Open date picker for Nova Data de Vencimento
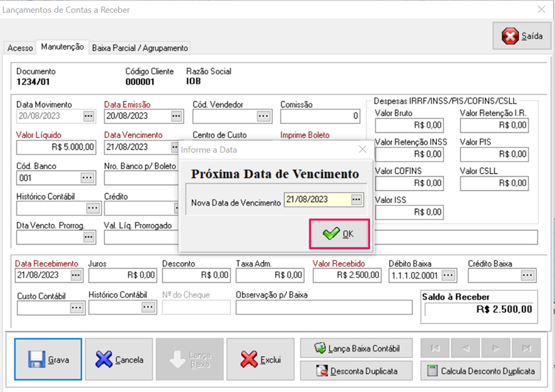 point(356,200)
